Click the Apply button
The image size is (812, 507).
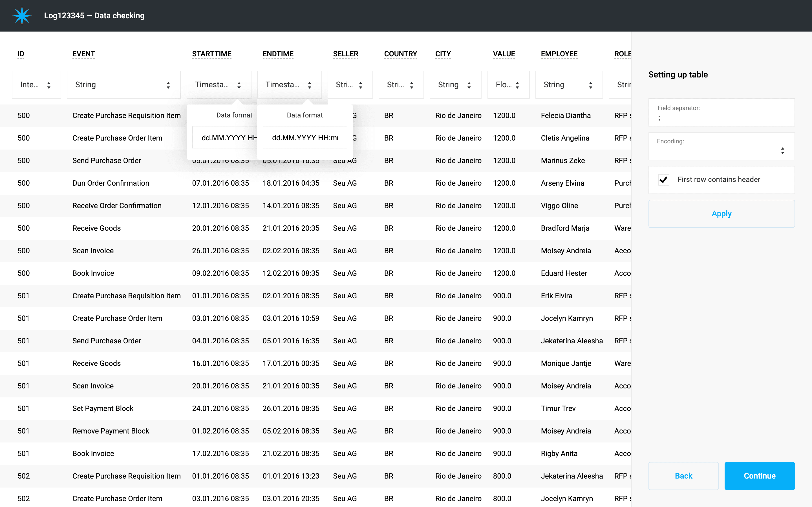click(x=721, y=214)
